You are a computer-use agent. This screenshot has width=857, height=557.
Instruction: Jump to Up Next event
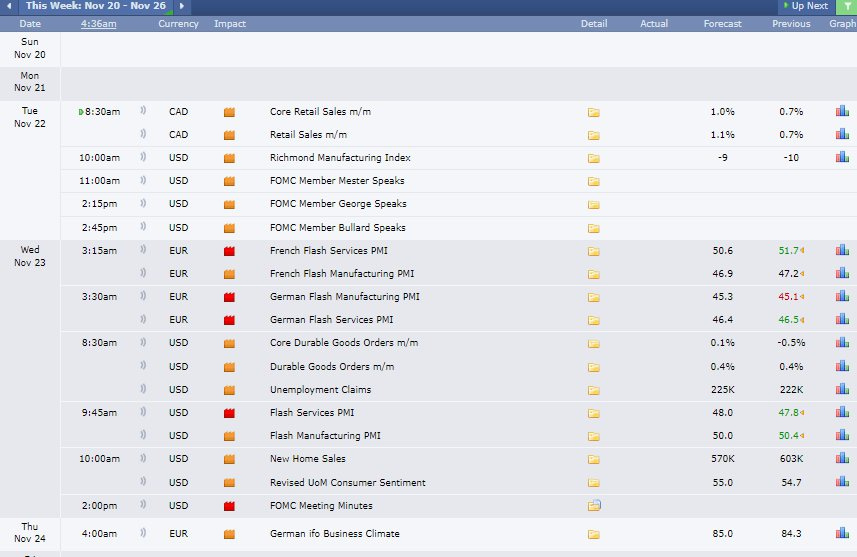[806, 6]
